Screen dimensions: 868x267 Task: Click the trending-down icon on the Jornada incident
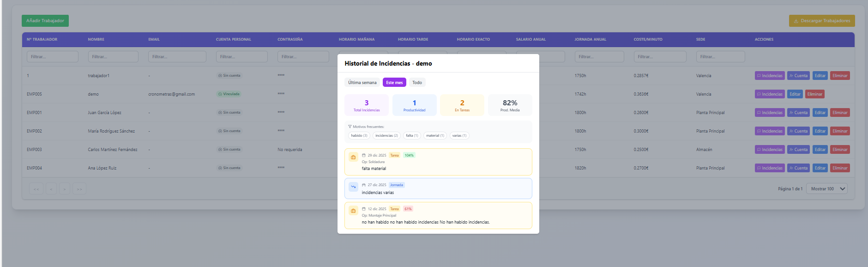pyautogui.click(x=353, y=187)
